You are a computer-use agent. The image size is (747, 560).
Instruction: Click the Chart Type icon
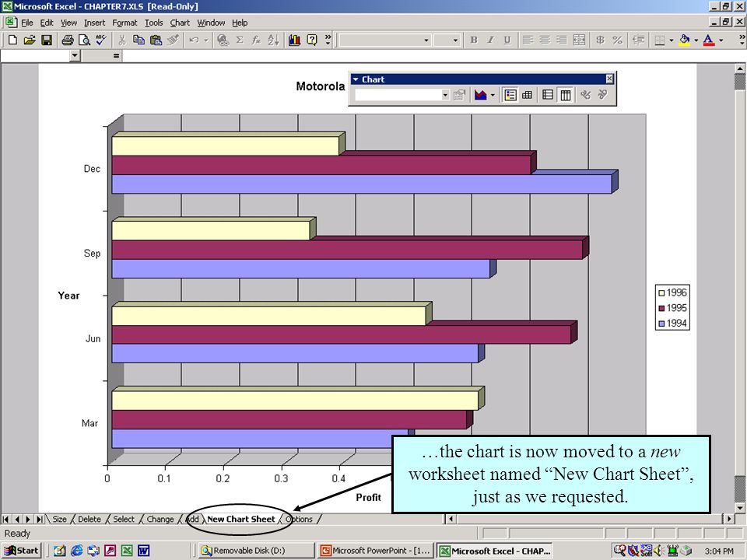pos(480,95)
